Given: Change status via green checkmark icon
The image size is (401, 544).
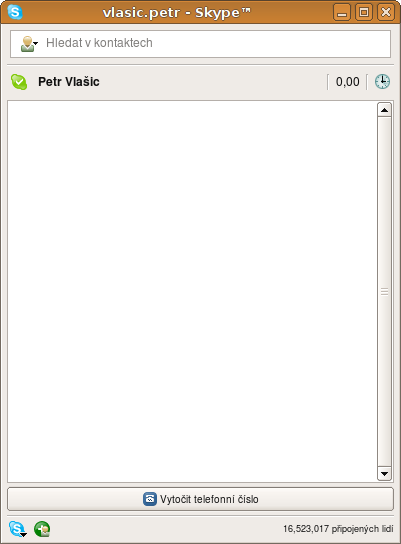Looking at the screenshot, I should click(19, 82).
